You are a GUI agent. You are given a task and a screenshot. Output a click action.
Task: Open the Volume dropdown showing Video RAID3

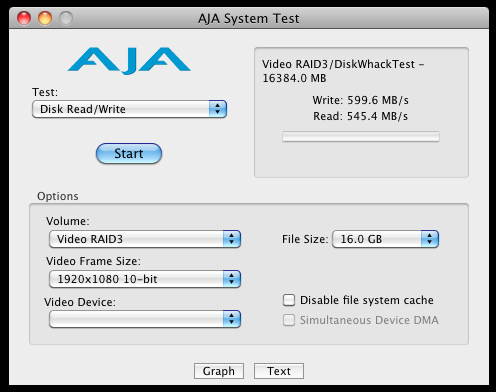[145, 239]
